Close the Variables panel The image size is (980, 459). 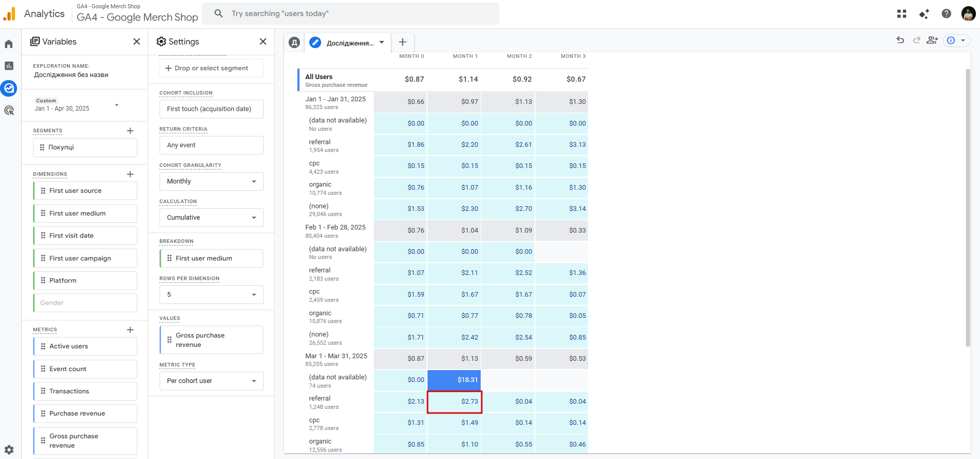(x=137, y=41)
